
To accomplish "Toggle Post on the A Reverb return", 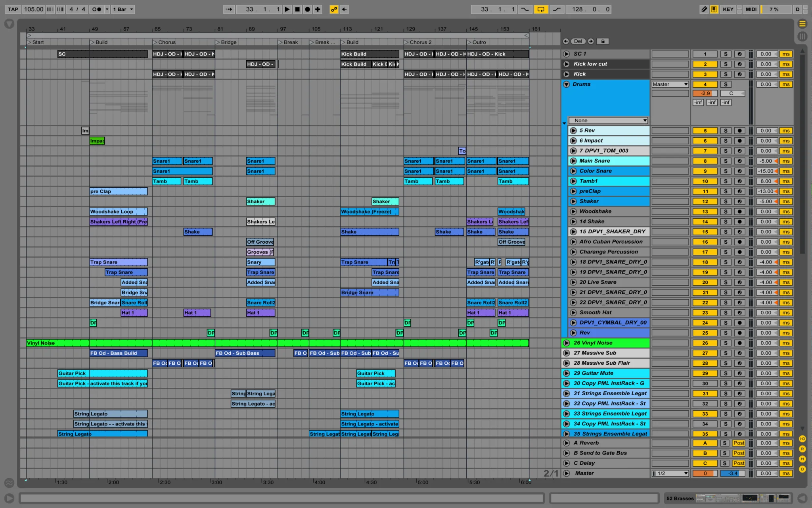I will (739, 443).
